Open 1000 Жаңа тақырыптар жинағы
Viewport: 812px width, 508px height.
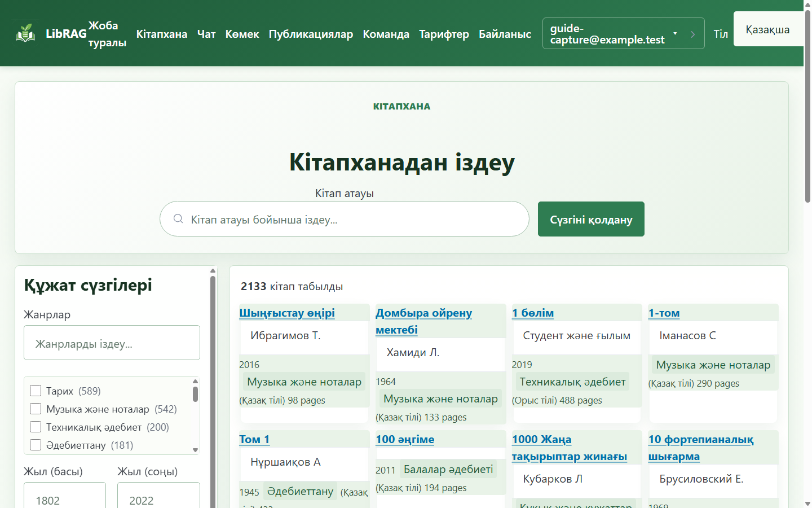570,448
